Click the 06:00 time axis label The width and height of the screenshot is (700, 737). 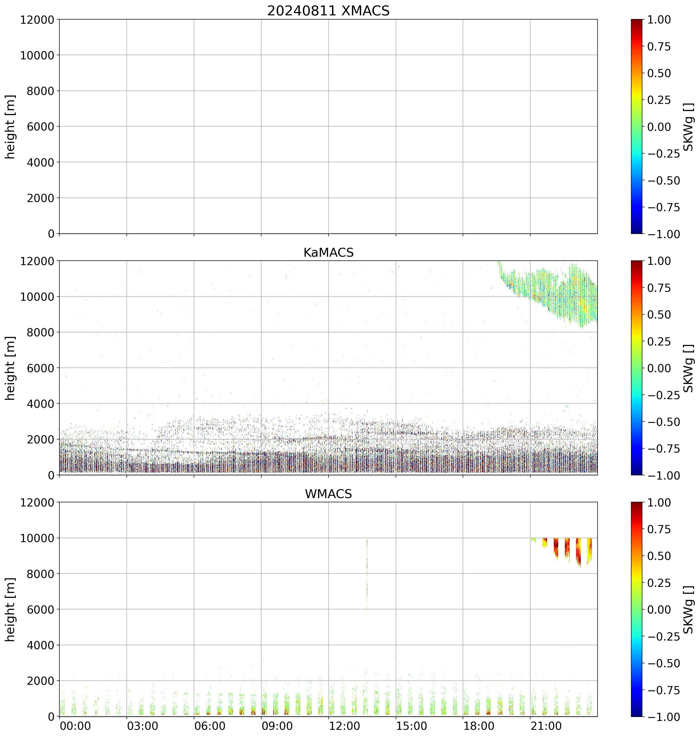coord(210,726)
